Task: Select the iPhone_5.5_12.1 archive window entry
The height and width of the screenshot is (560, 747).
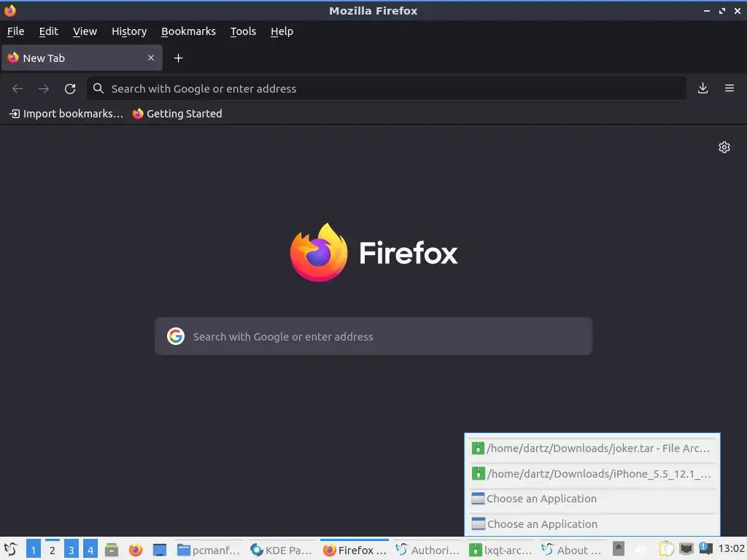Action: (592, 474)
